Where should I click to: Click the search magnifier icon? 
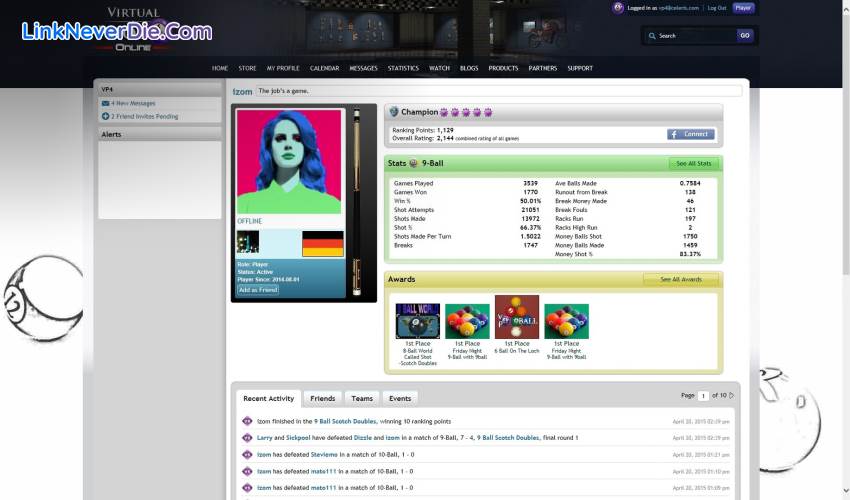pos(652,36)
